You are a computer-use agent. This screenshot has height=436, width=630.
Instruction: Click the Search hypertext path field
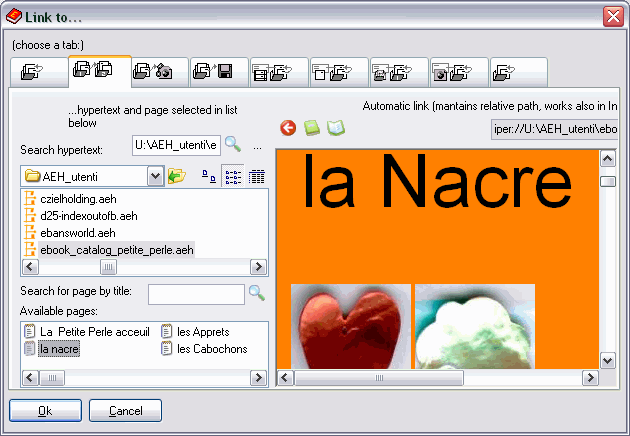pyautogui.click(x=176, y=145)
